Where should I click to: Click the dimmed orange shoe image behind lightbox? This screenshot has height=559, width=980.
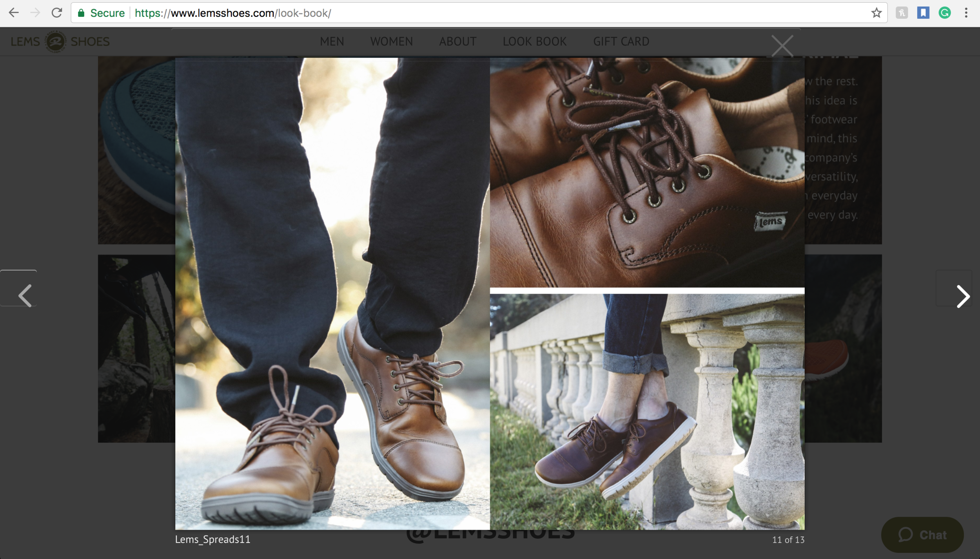(843, 349)
